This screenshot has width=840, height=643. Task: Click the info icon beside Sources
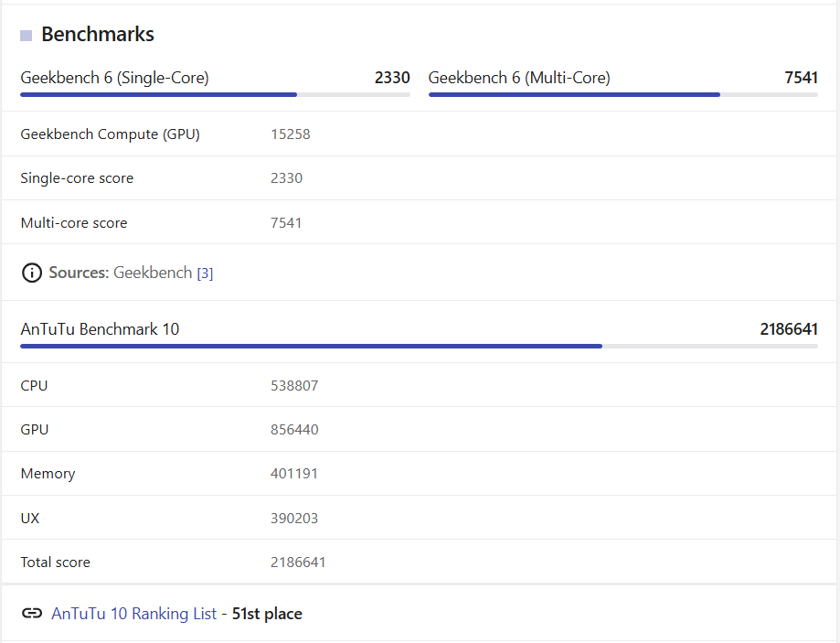(x=32, y=273)
